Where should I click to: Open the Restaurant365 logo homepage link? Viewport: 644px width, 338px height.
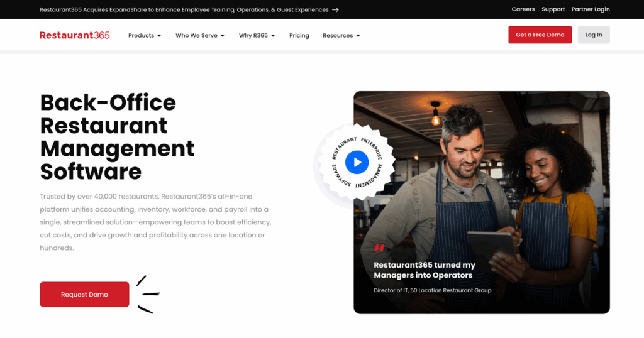tap(74, 35)
